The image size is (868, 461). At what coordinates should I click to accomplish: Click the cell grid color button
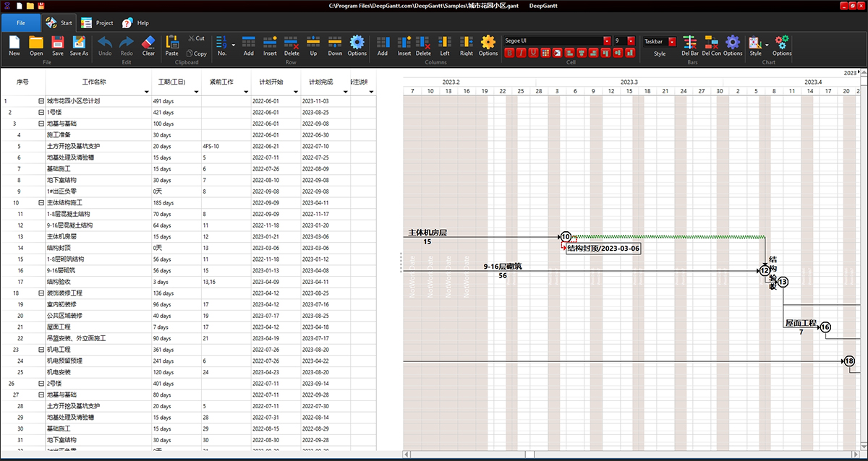(545, 53)
